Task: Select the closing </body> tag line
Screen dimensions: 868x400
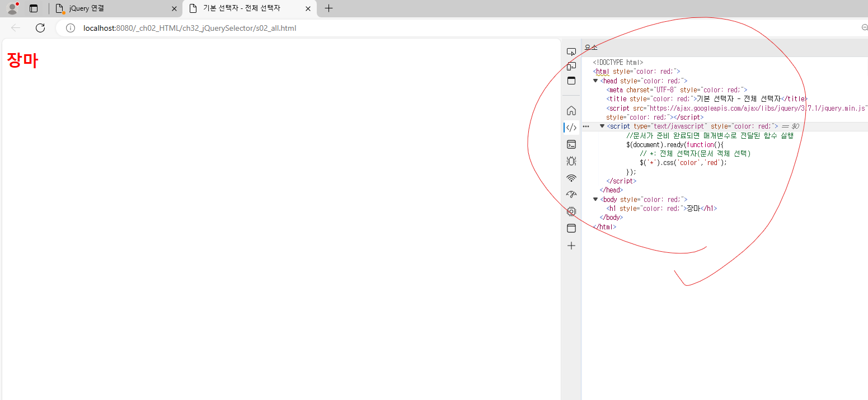Action: tap(611, 218)
